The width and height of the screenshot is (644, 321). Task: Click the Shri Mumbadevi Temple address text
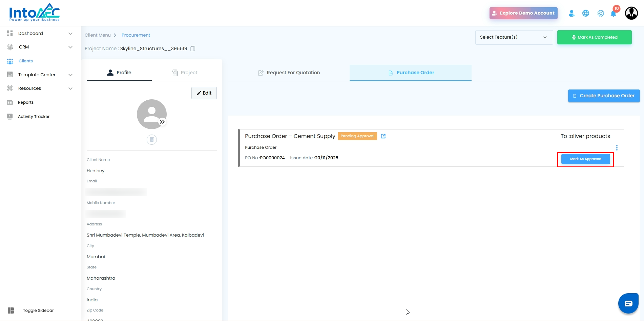[145, 235]
